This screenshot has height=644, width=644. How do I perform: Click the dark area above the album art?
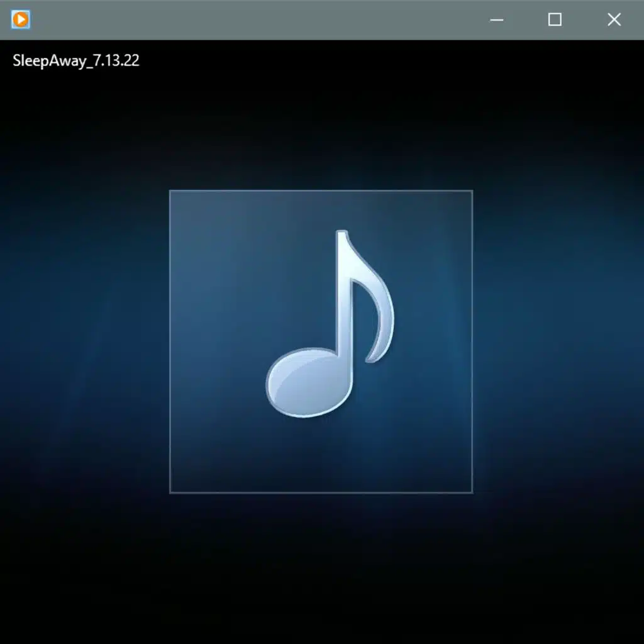coord(321,126)
